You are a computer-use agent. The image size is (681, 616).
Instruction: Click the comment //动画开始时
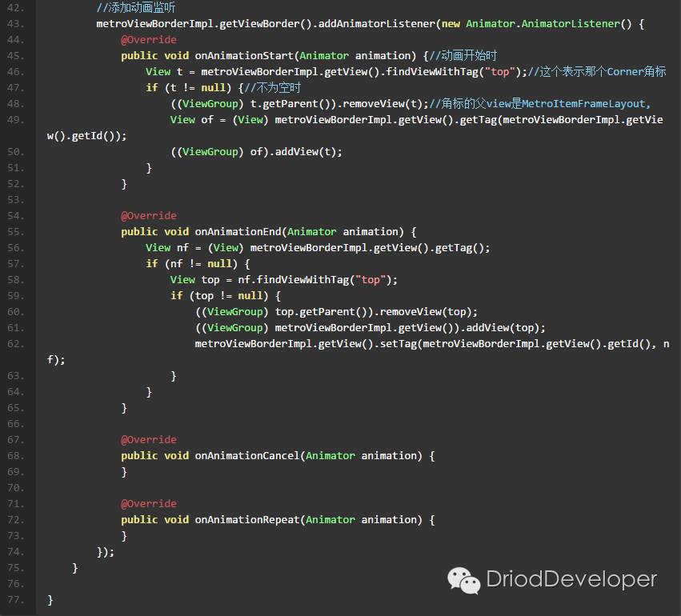pos(463,55)
